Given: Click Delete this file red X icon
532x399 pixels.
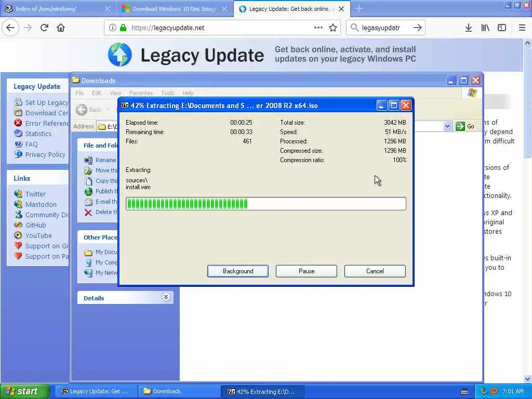Looking at the screenshot, I should (x=88, y=212).
